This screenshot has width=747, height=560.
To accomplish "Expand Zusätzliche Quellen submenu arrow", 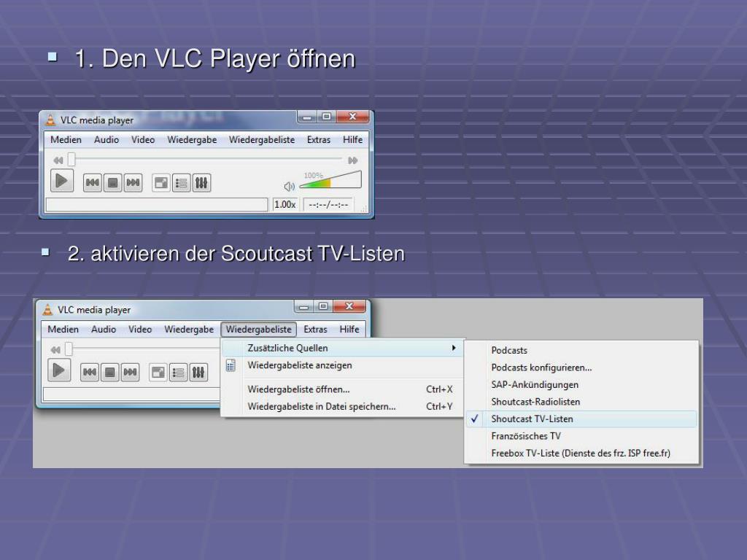I will click(454, 348).
